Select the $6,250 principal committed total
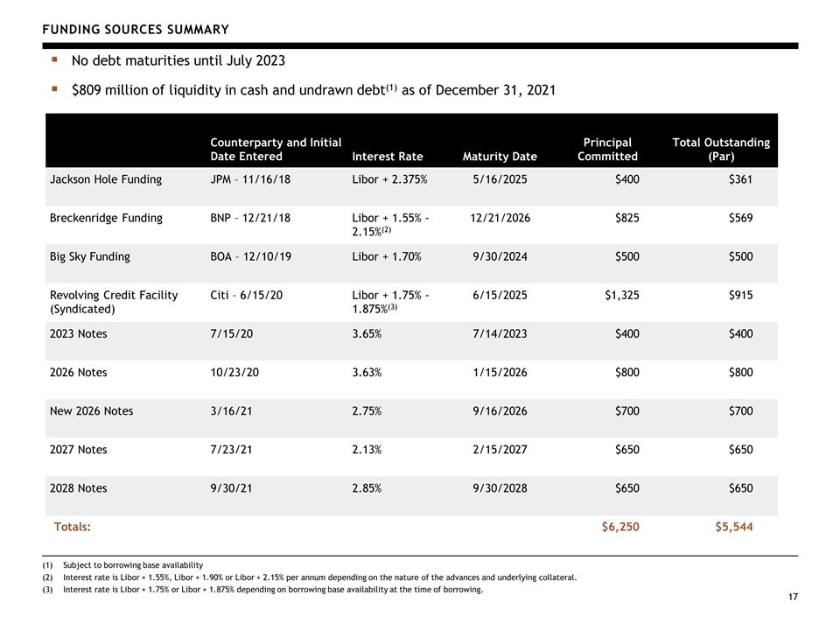The width and height of the screenshot is (840, 630). 620,527
